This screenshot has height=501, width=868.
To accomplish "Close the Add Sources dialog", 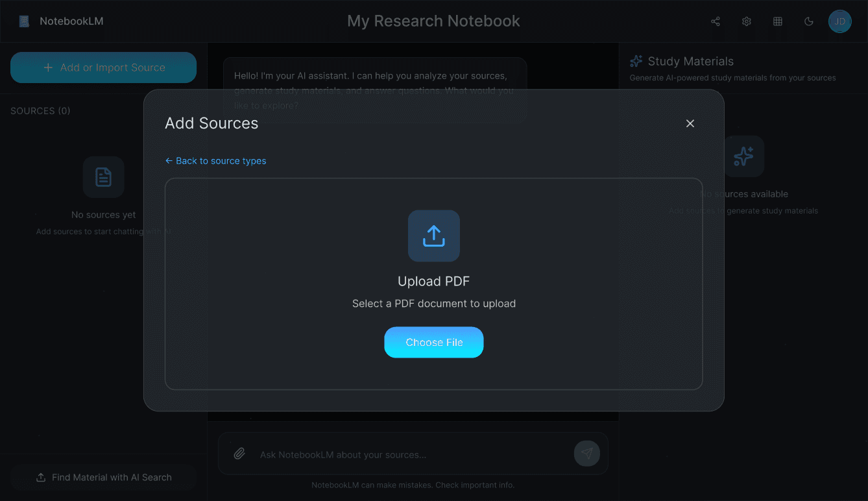I will (x=690, y=123).
